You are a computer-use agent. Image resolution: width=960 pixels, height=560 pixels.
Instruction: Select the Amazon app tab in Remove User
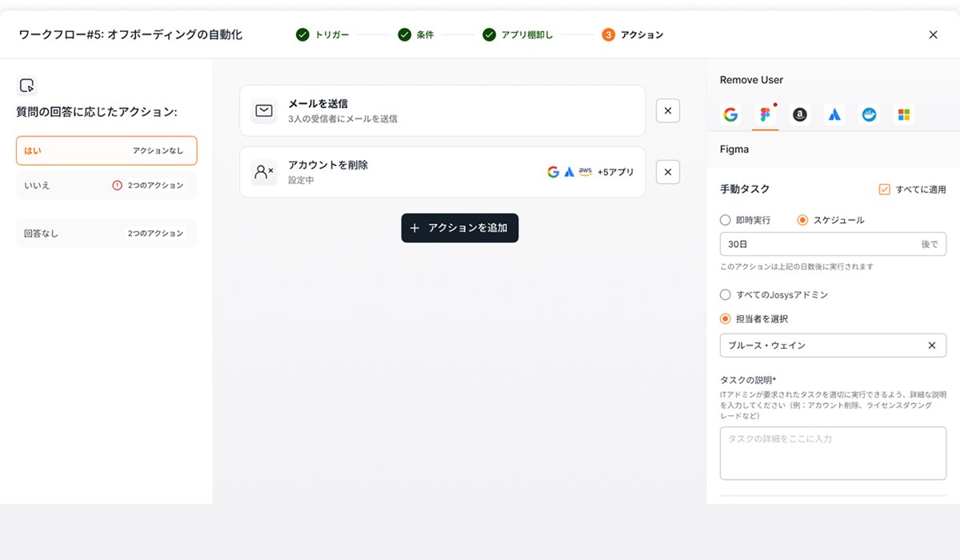click(x=799, y=114)
